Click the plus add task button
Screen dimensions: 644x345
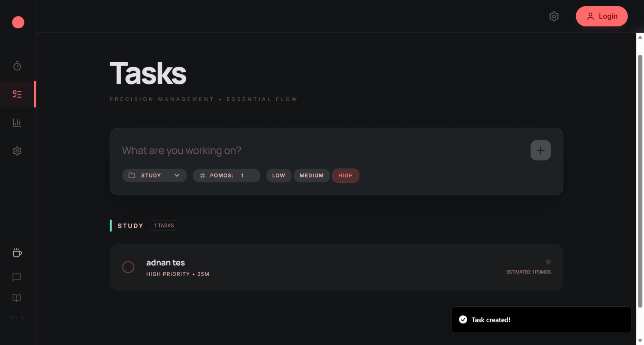pyautogui.click(x=540, y=150)
